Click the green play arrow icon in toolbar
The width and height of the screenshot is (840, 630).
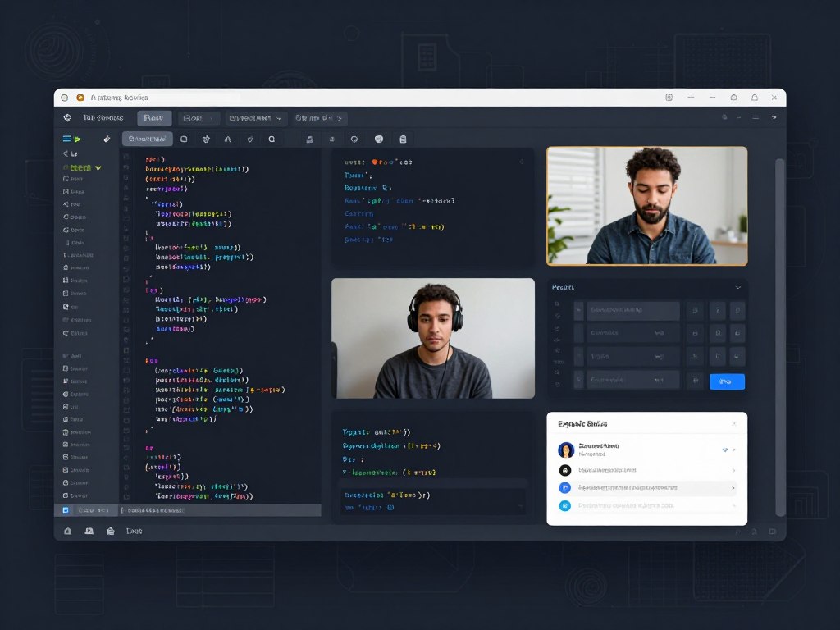click(x=78, y=139)
